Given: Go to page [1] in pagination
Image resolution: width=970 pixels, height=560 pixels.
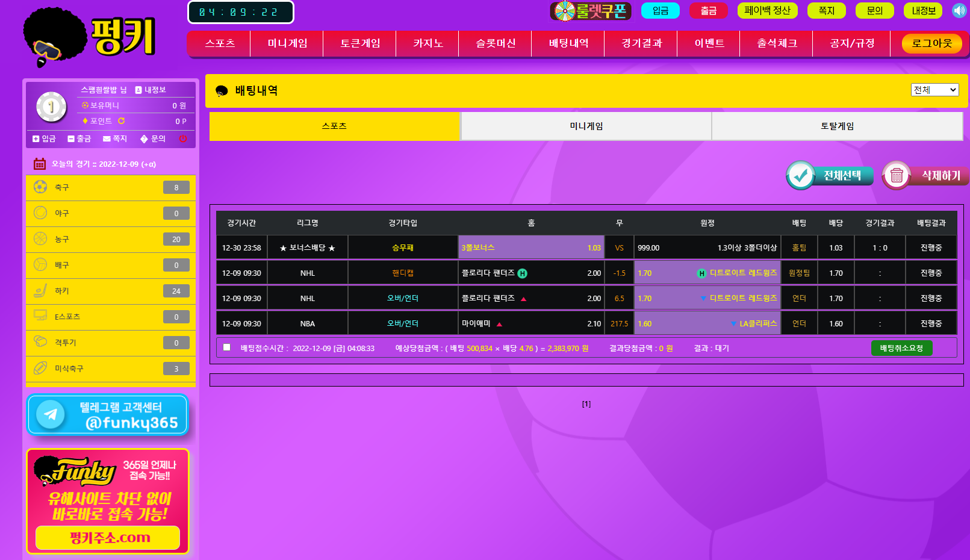Looking at the screenshot, I should coord(586,404).
